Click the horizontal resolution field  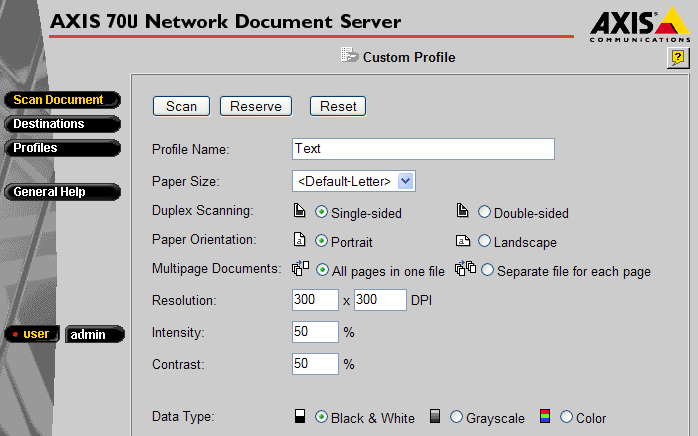tap(315, 300)
